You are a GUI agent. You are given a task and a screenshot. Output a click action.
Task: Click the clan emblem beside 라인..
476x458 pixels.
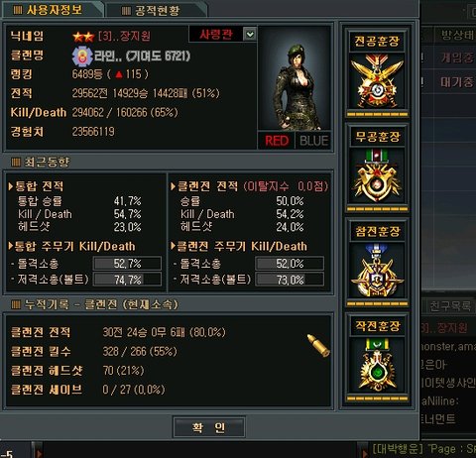point(82,57)
